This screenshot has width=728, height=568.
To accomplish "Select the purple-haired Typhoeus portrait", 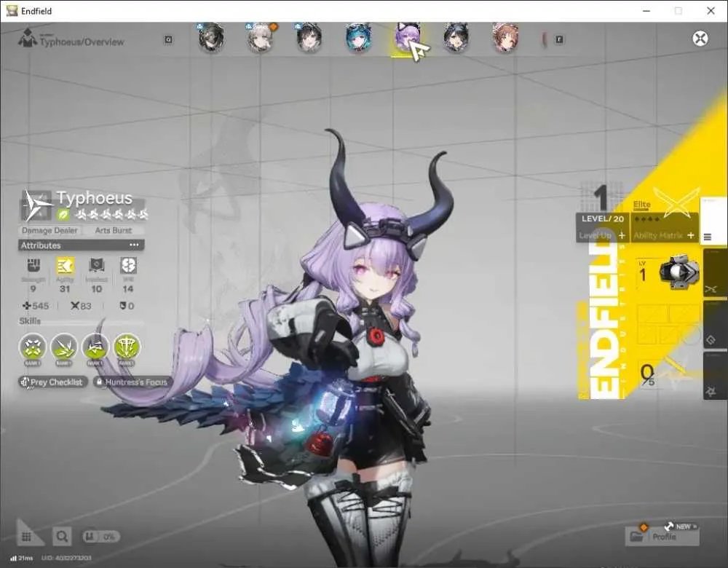I will click(x=407, y=38).
